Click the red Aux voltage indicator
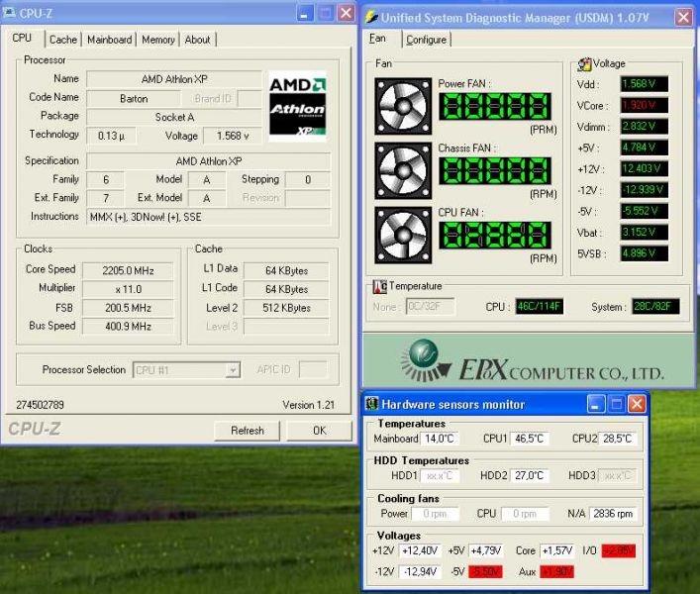This screenshot has width=700, height=594. [556, 571]
